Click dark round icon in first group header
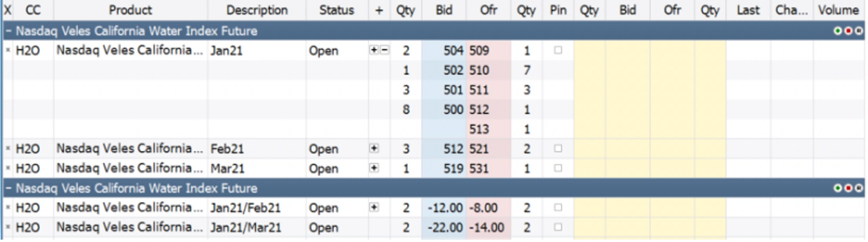 (858, 31)
